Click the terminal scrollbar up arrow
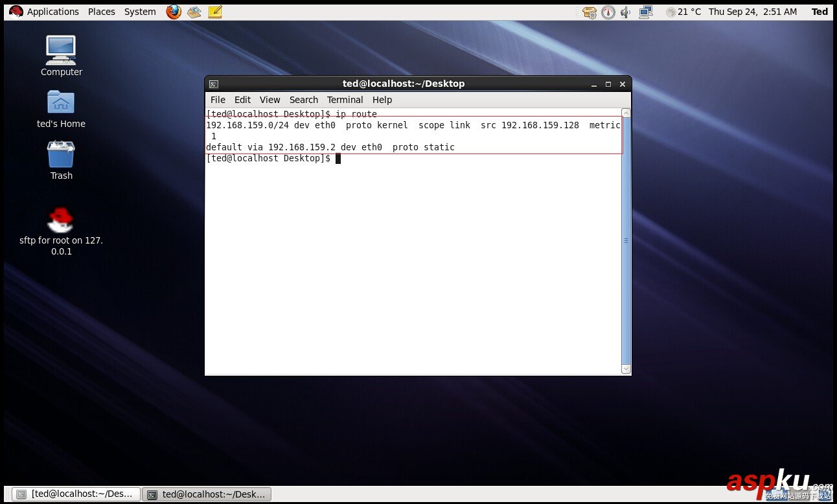 click(x=626, y=113)
